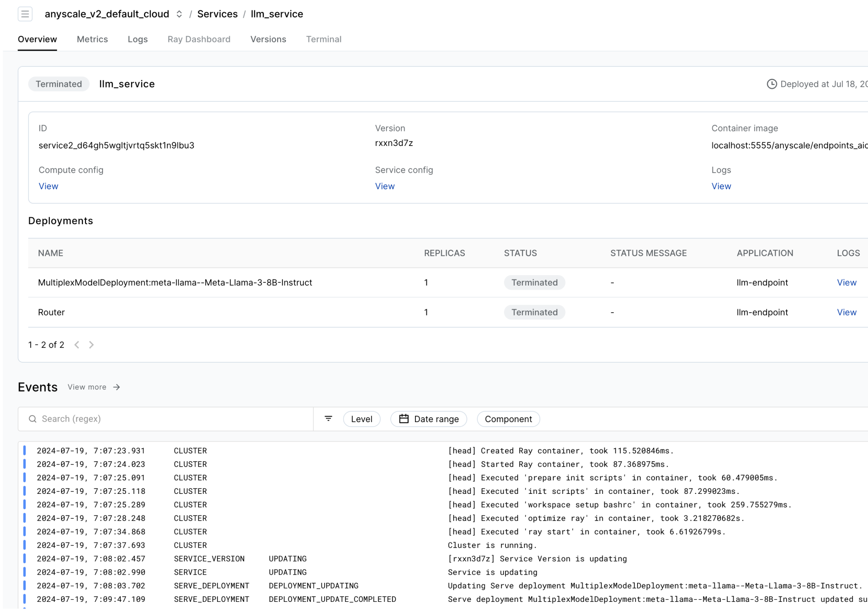Switch to the Metrics tab

tap(92, 39)
